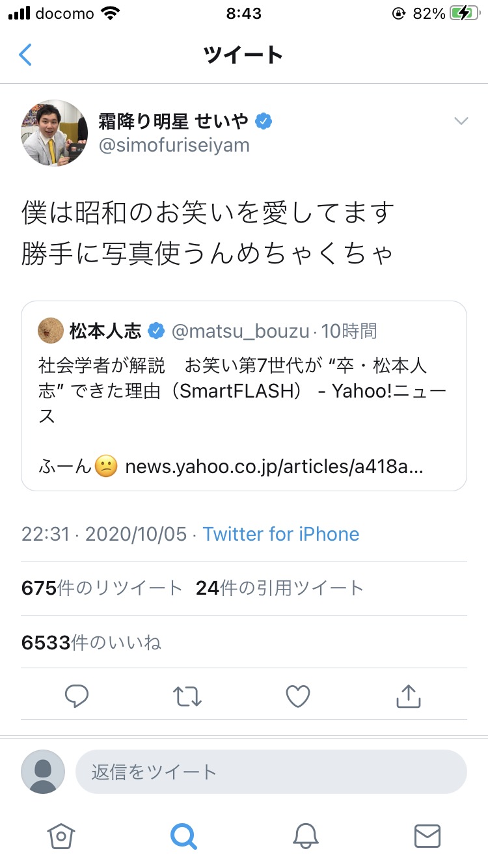Open 霜降り明星 せいや profile picture
This screenshot has width=488, height=868.
[55, 133]
